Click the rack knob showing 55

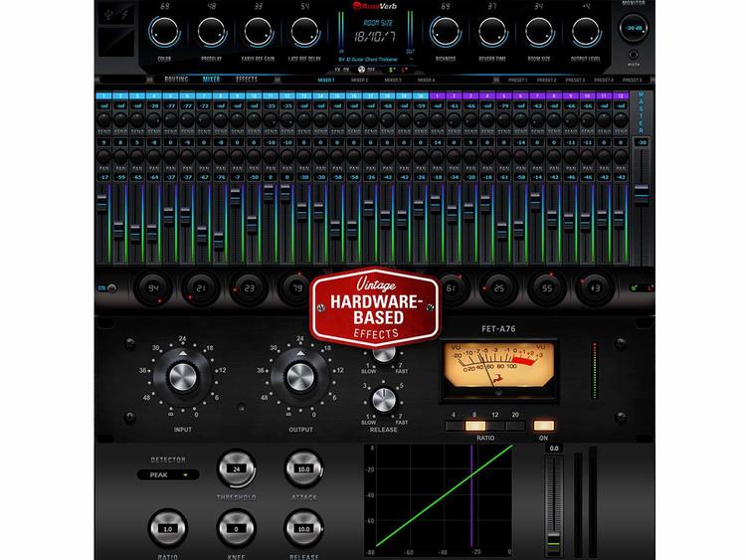tap(547, 288)
